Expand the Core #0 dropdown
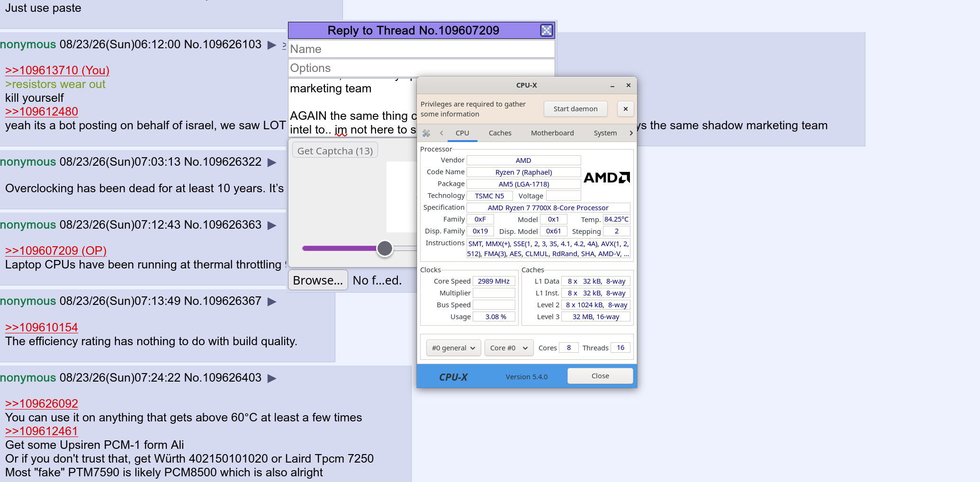 point(509,348)
